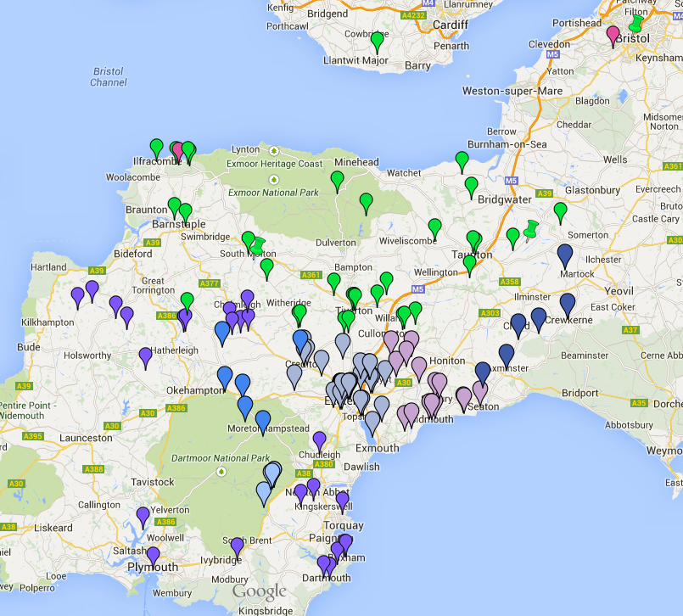This screenshot has height=616, width=683.
Task: Click the green marker near Burnham-on-Sea
Action: (x=462, y=160)
